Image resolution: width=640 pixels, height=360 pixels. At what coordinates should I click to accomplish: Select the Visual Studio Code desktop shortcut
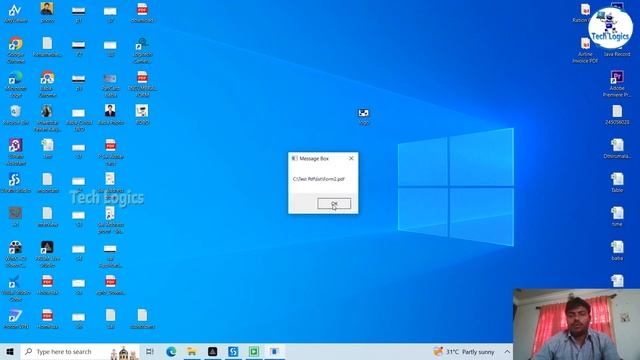(x=16, y=288)
